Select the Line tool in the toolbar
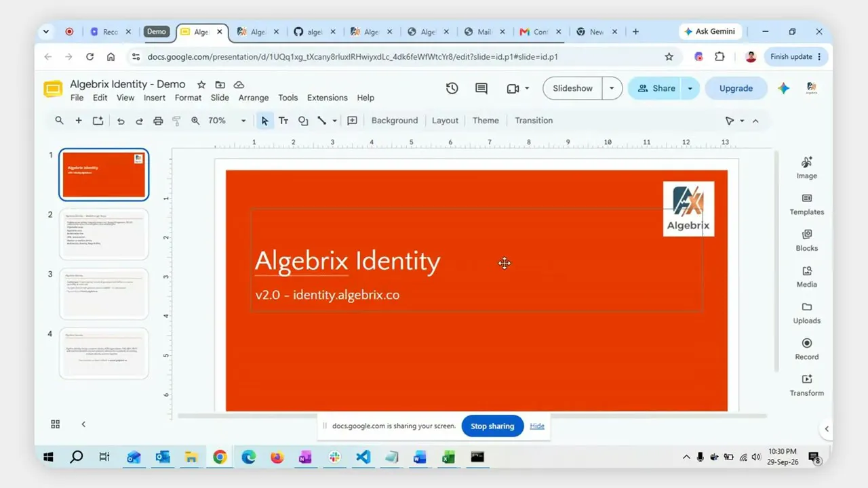The image size is (868, 488). pyautogui.click(x=322, y=121)
